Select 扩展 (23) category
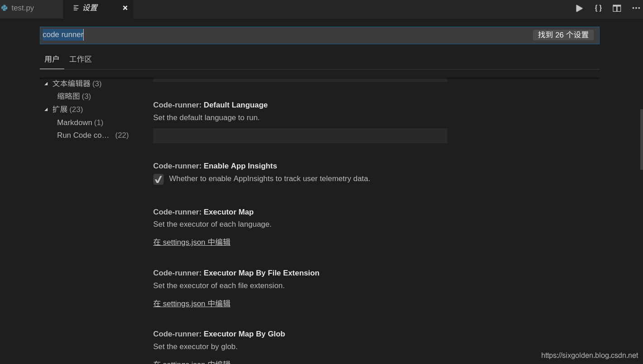Image resolution: width=643 pixels, height=364 pixels. 68,109
